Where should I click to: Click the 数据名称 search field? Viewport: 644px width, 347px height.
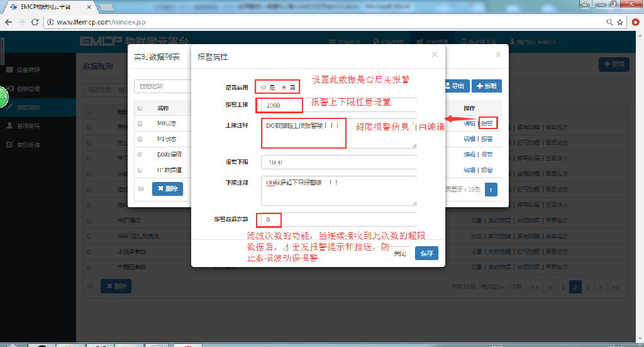tap(163, 86)
